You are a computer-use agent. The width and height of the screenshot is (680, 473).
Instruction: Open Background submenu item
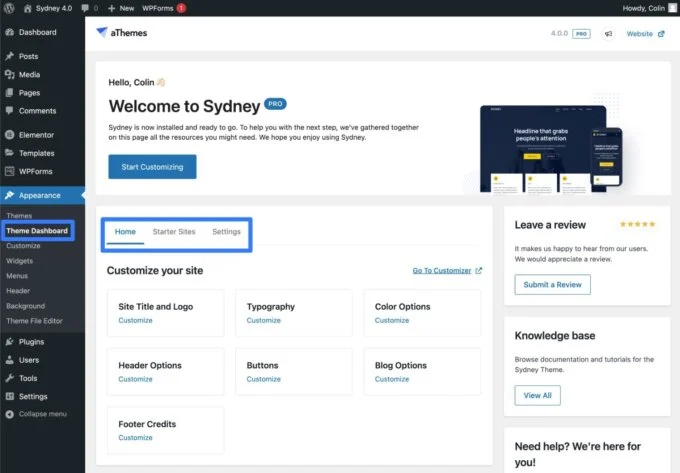(26, 306)
